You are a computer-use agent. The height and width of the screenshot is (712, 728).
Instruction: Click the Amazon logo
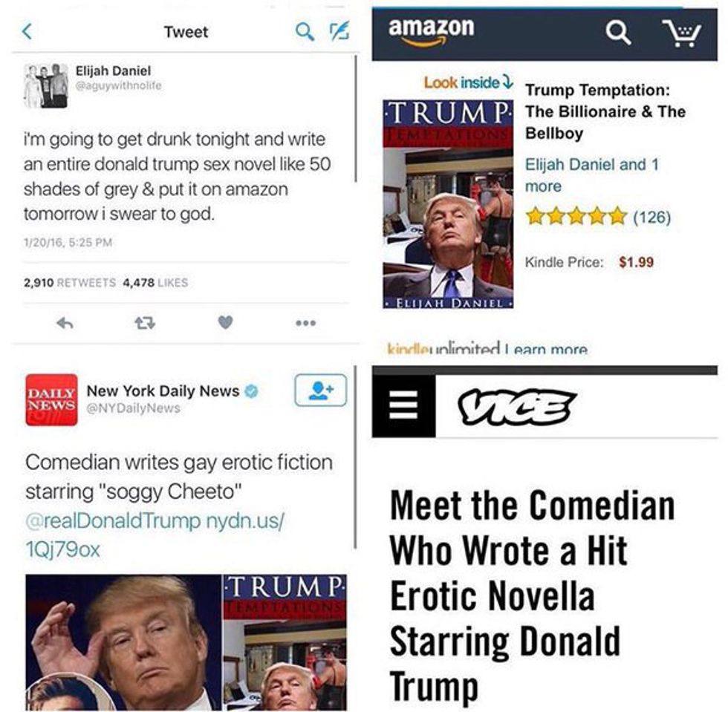pyautogui.click(x=432, y=32)
